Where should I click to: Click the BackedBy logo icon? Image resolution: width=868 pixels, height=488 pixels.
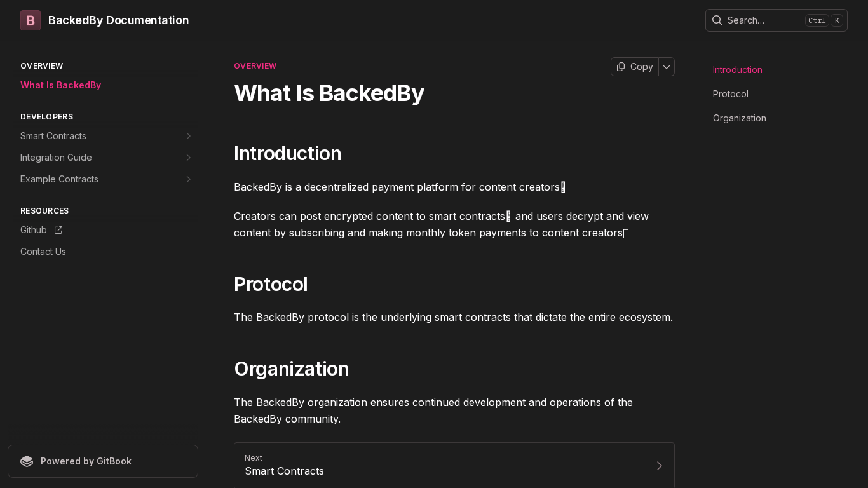pos(31,20)
